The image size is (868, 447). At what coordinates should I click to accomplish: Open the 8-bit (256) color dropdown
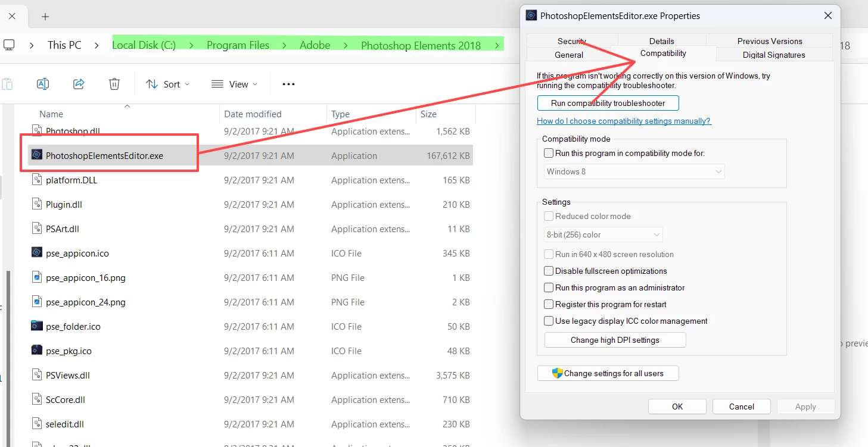click(603, 235)
